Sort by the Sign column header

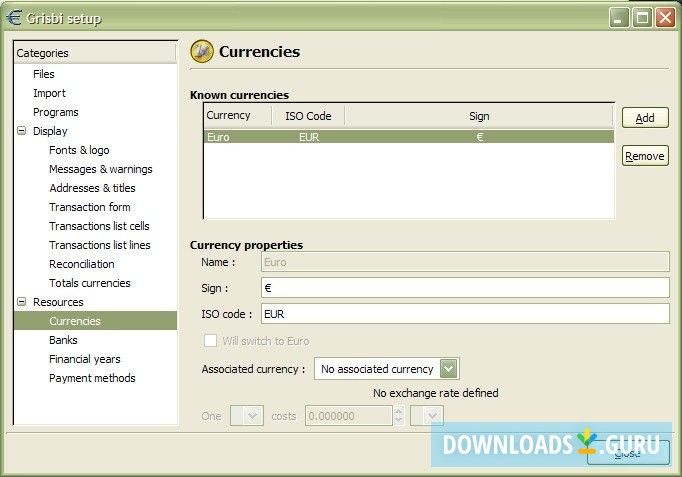479,116
